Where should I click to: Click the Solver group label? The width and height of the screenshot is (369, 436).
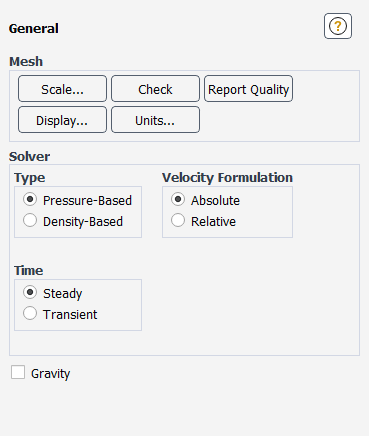click(x=29, y=157)
